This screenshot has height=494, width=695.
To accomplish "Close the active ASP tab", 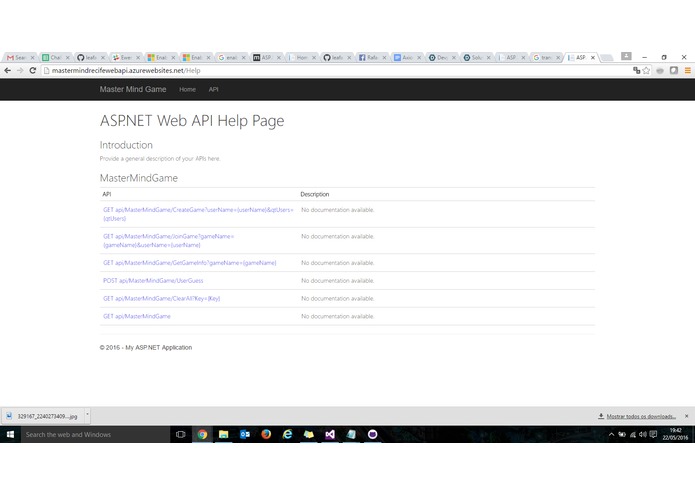I will pyautogui.click(x=593, y=58).
